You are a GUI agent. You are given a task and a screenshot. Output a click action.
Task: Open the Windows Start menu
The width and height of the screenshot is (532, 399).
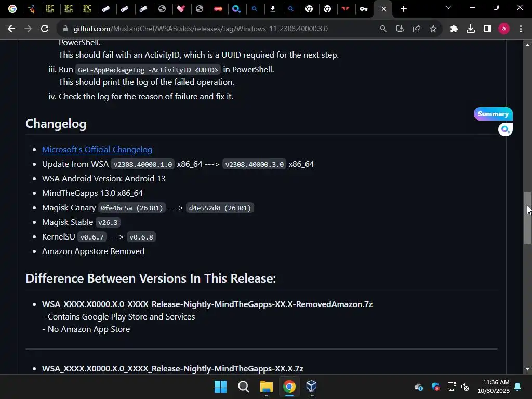(x=220, y=387)
